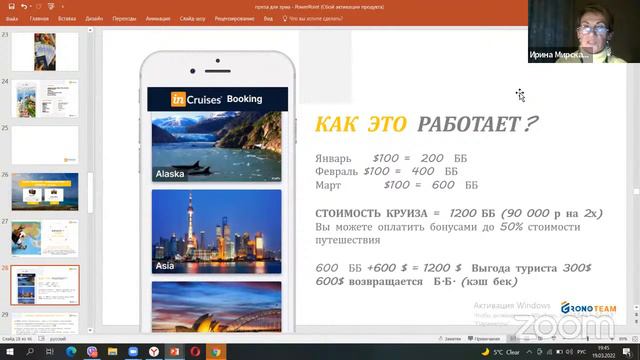Image resolution: width=640 pixels, height=360 pixels.
Task: Click the slide counter in status bar
Action: point(17,339)
